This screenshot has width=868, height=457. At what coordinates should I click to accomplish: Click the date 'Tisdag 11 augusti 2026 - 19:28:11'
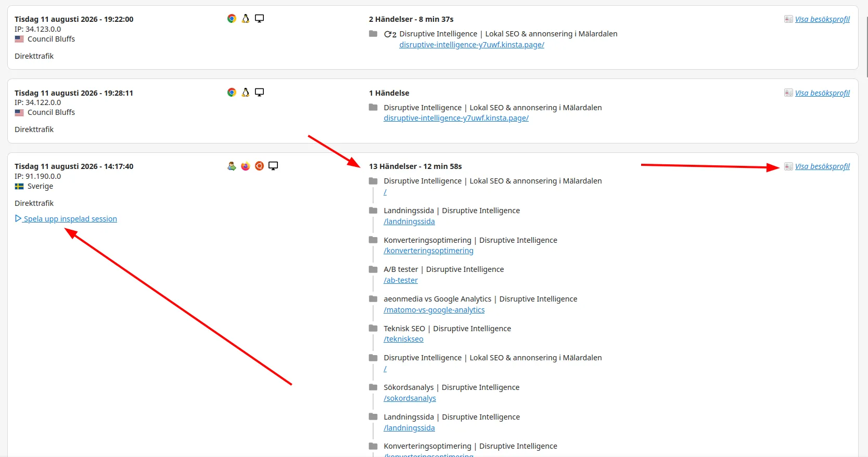point(74,93)
